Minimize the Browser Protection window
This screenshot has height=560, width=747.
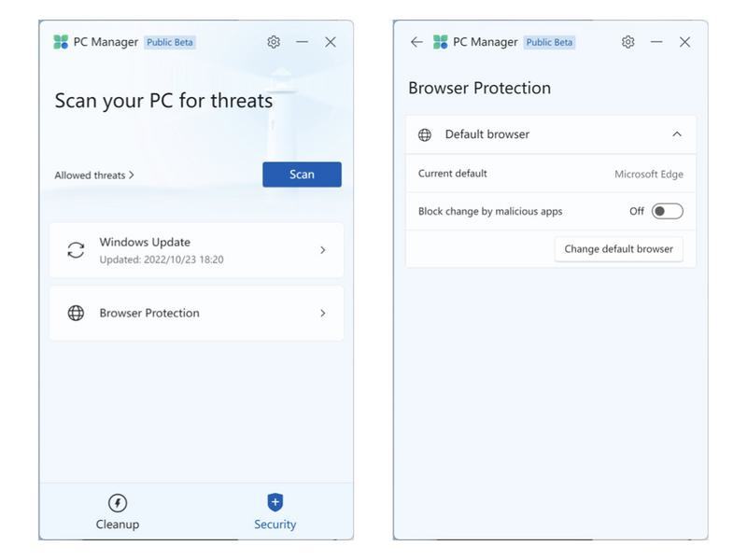pyautogui.click(x=656, y=42)
